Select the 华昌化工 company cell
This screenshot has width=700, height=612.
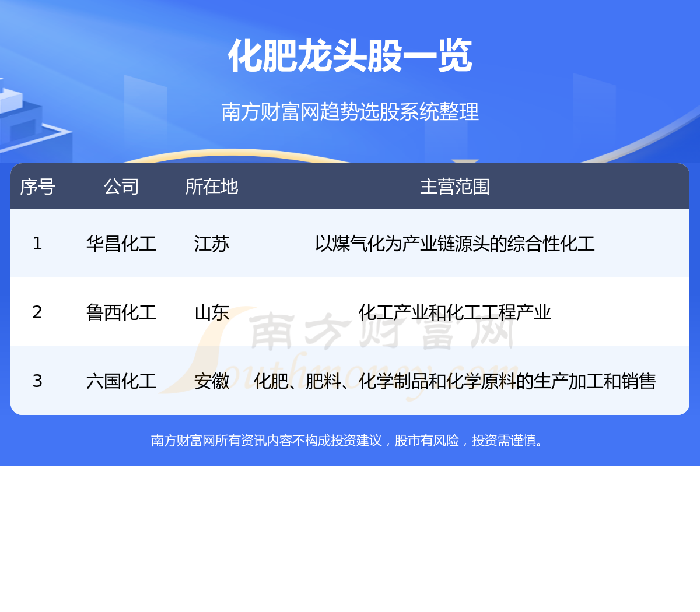121,243
